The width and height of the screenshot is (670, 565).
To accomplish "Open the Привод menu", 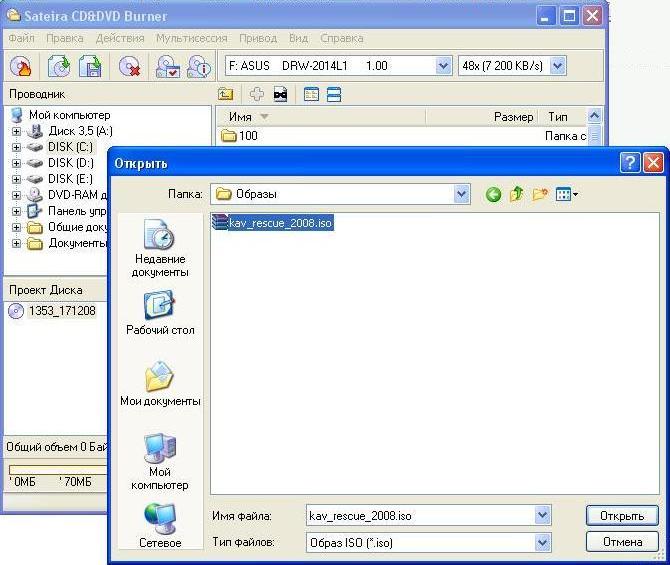I will [258, 38].
